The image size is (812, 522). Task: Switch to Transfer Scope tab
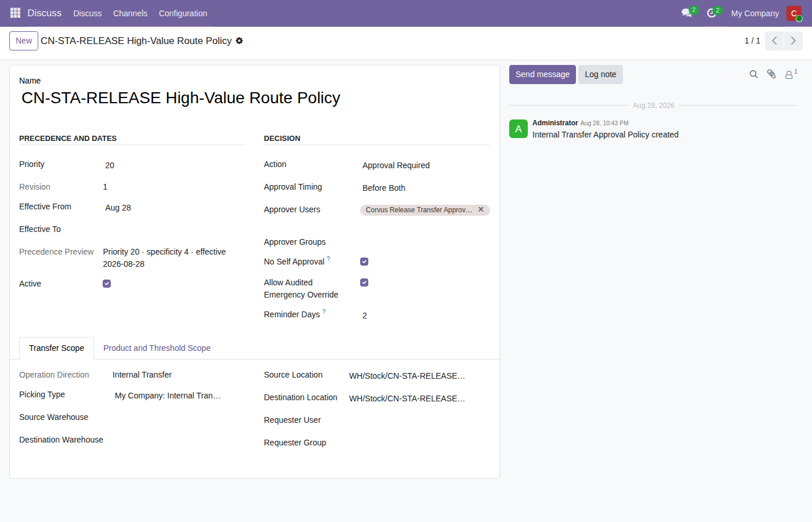(57, 348)
